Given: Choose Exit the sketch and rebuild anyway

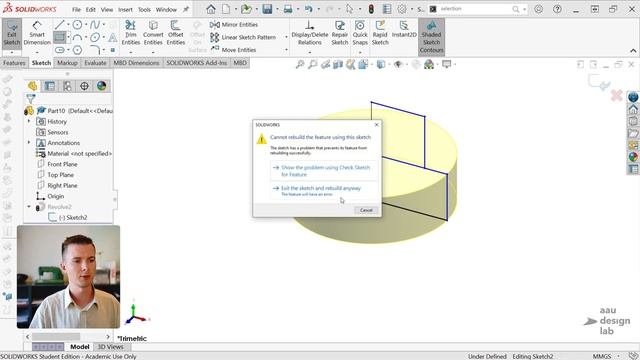Looking at the screenshot, I should point(324,191).
